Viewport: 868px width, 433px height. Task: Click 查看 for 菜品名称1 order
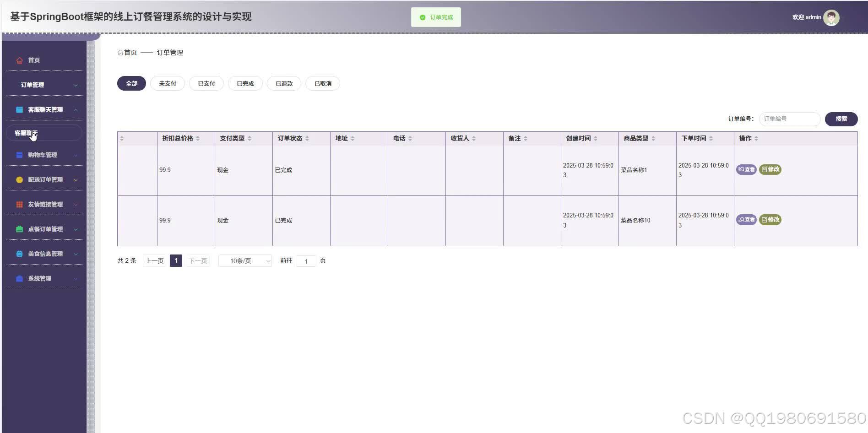(x=746, y=170)
